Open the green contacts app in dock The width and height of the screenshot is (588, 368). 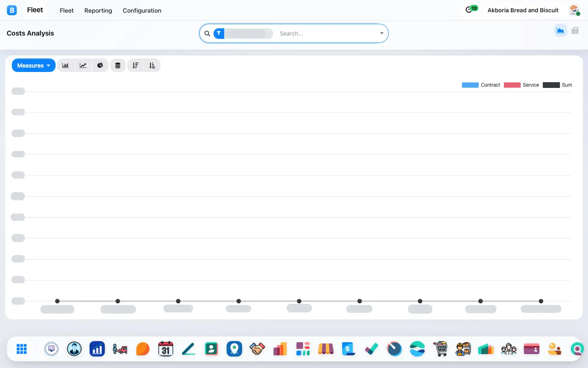pyautogui.click(x=212, y=349)
